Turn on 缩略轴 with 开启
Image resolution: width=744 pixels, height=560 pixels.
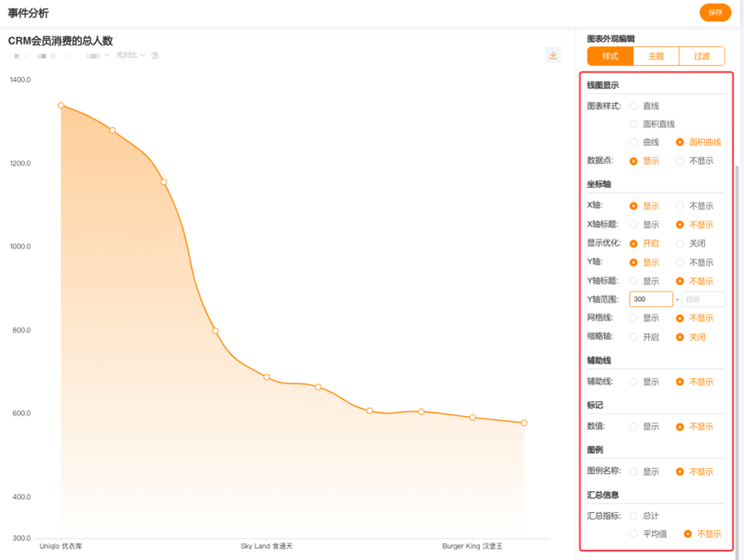coord(634,337)
